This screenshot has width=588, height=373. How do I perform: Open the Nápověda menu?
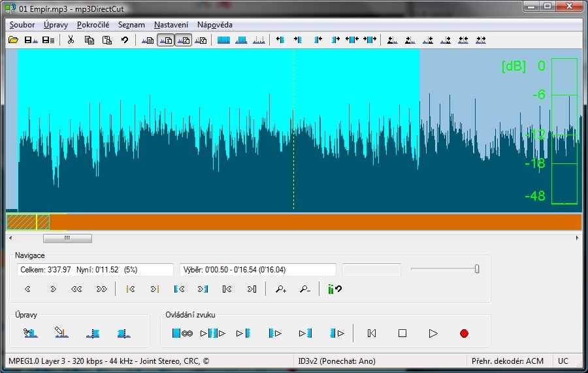click(215, 25)
